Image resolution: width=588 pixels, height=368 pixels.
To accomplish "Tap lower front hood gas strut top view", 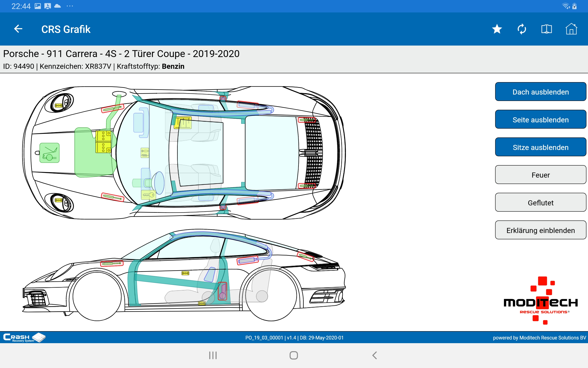I will click(113, 197).
